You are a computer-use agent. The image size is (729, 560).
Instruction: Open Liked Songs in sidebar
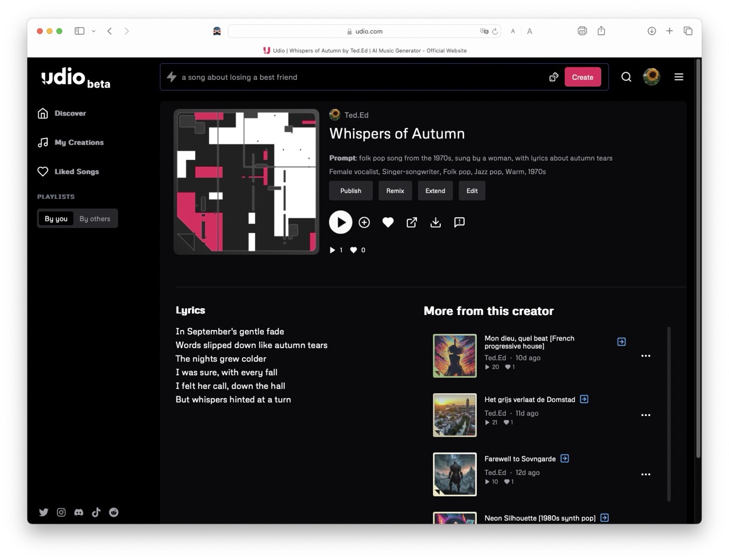pos(76,171)
